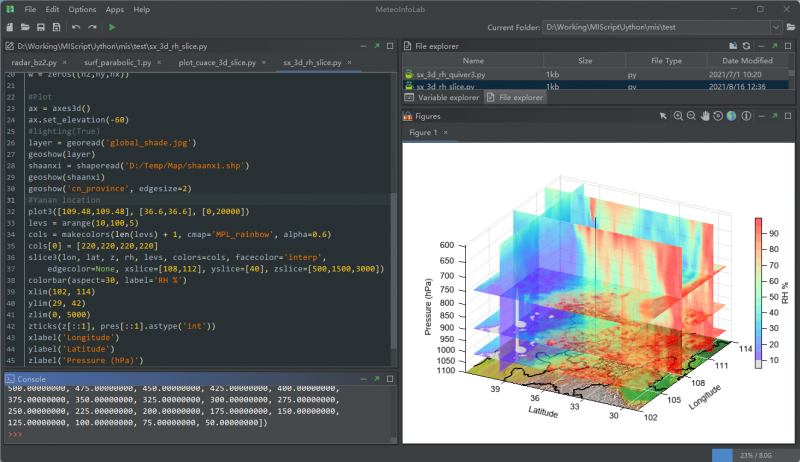The width and height of the screenshot is (800, 462).
Task: Select the Pan hand tool in Figures
Action: 705,116
